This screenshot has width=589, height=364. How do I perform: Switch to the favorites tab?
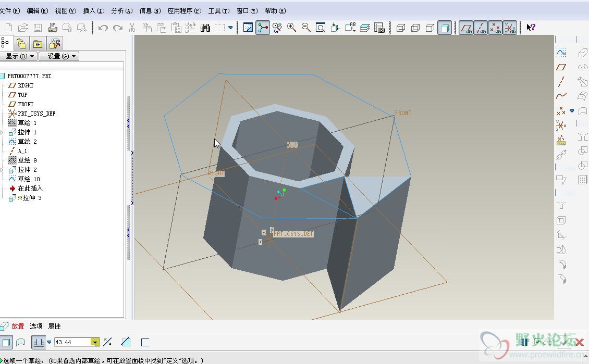[38, 44]
